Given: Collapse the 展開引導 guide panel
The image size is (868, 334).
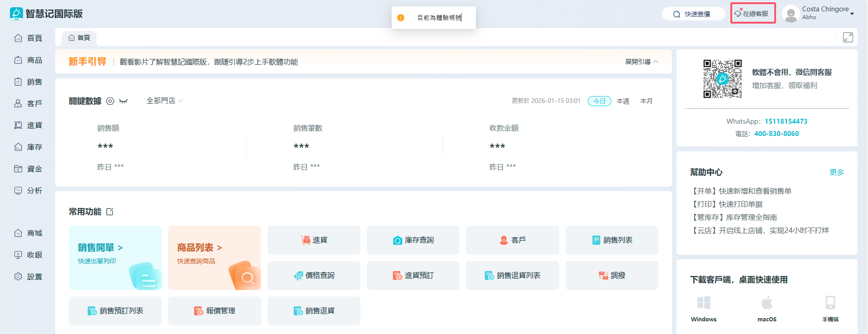Looking at the screenshot, I should [x=642, y=62].
